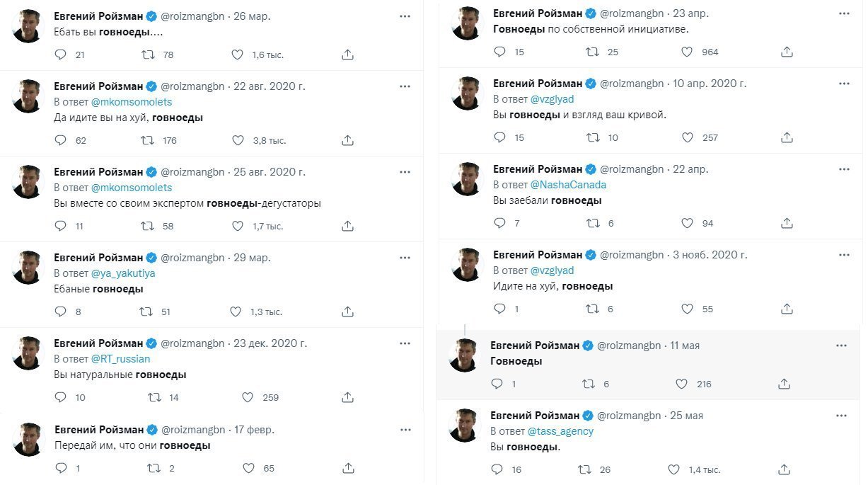Viewport: 868px width, 485px height.
Task: Open the @tass_agency mention link
Action: pos(561,431)
